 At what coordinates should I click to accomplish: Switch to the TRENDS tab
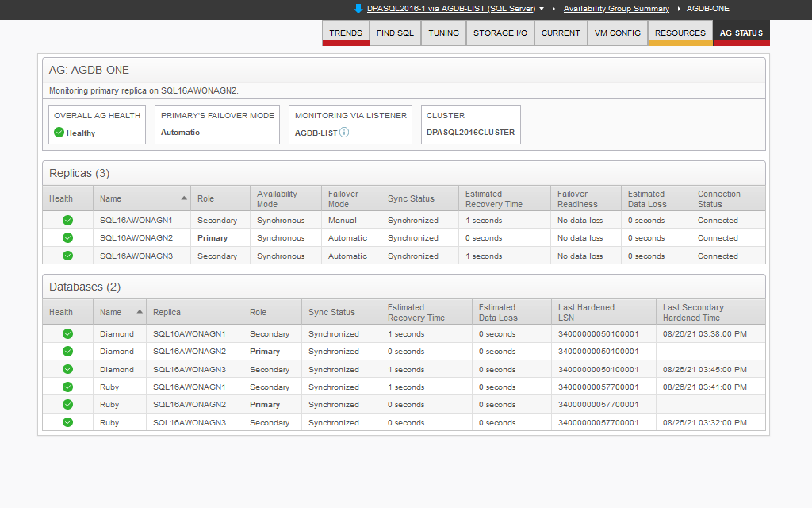pos(346,33)
